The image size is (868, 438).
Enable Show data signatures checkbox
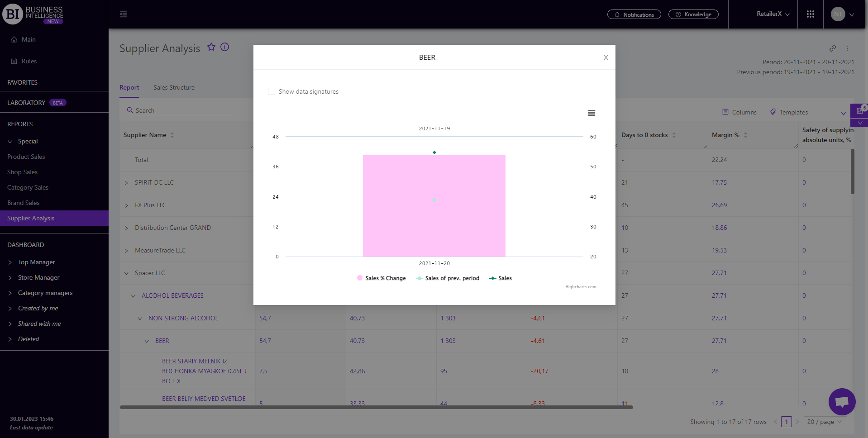point(272,91)
